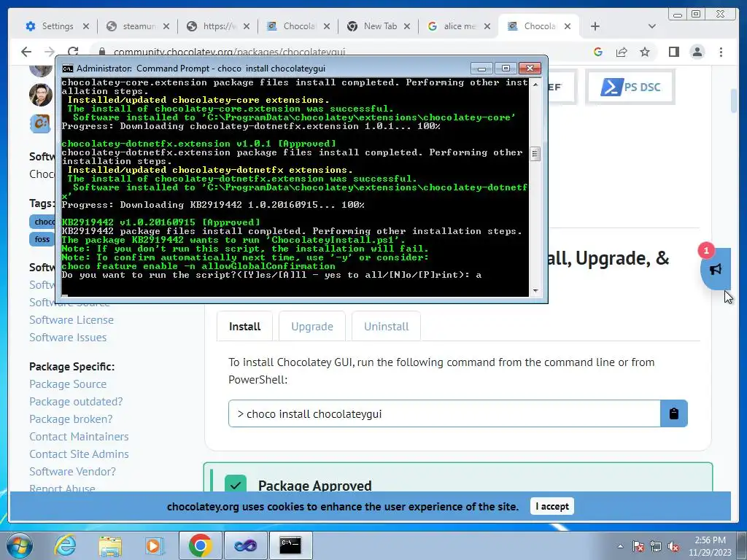Open the Package outdated? link
The width and height of the screenshot is (747, 560).
coord(76,402)
